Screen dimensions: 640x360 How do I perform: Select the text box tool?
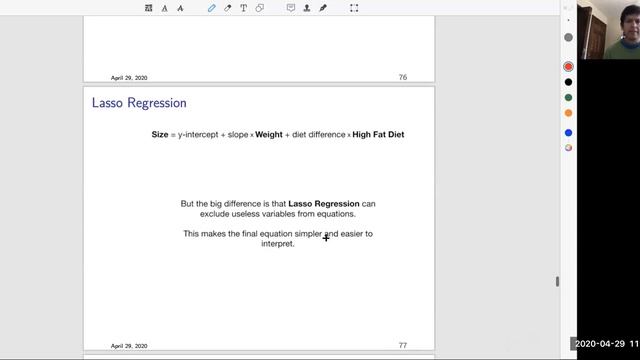coord(243,8)
